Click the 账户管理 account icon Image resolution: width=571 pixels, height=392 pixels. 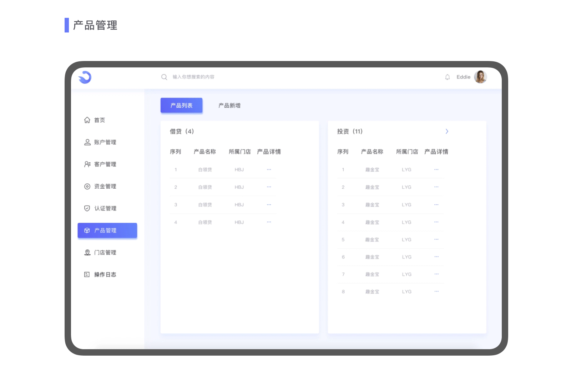coord(87,142)
